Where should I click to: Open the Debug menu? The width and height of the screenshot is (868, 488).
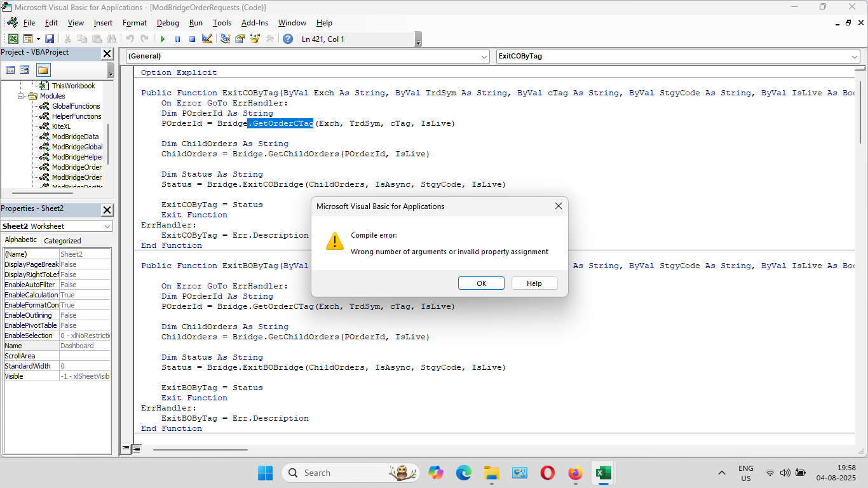168,23
